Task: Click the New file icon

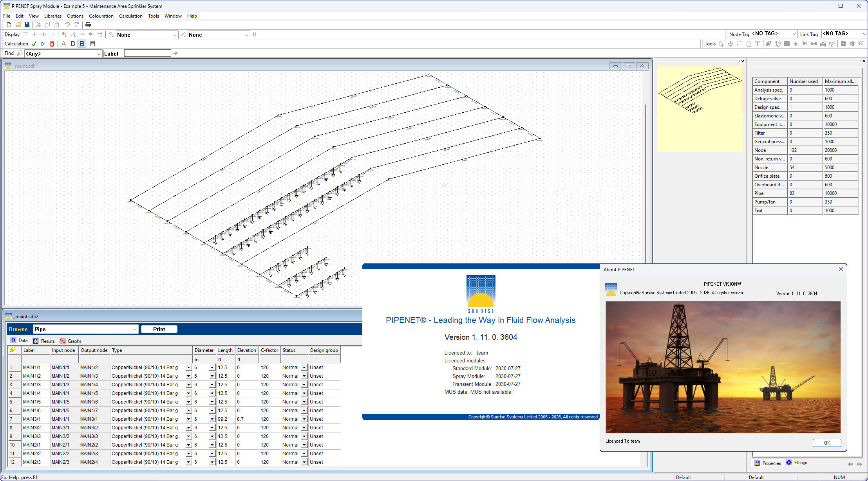Action: (9, 25)
